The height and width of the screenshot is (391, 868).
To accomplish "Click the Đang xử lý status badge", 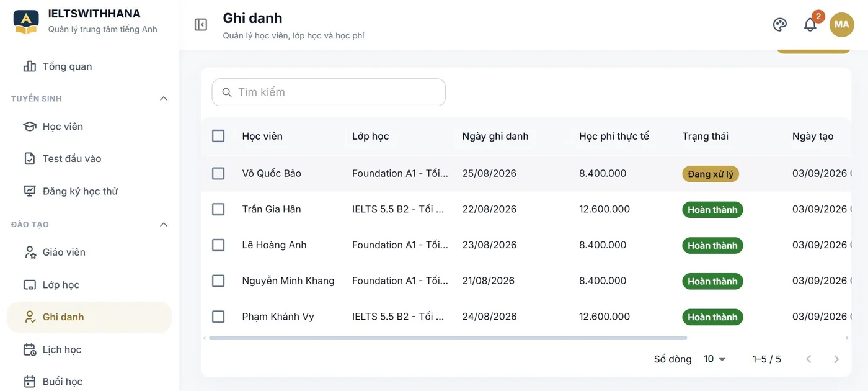I will [711, 174].
